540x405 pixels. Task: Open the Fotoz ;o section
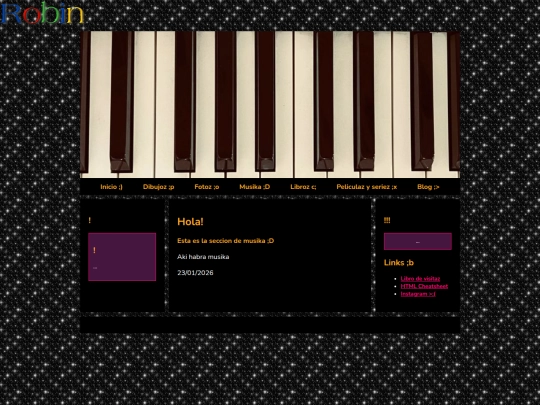(207, 187)
